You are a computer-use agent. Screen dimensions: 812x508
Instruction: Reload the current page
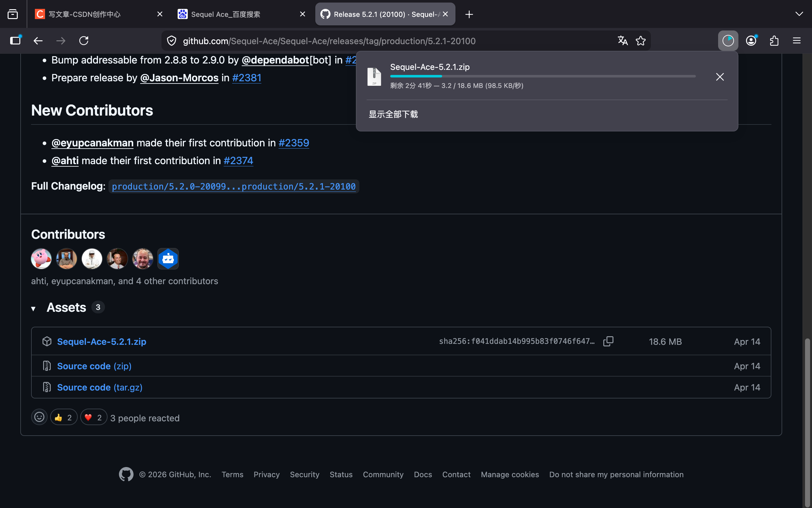coord(84,41)
